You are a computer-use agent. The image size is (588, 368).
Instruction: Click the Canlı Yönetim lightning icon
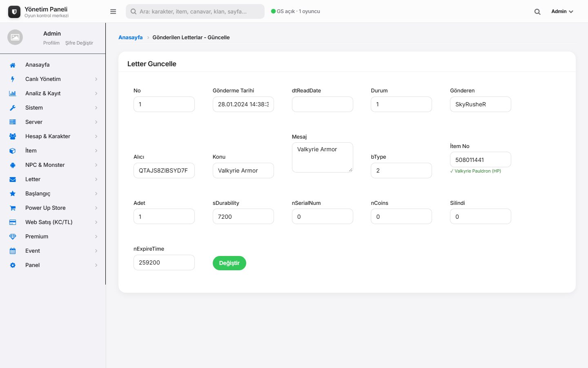tap(13, 79)
